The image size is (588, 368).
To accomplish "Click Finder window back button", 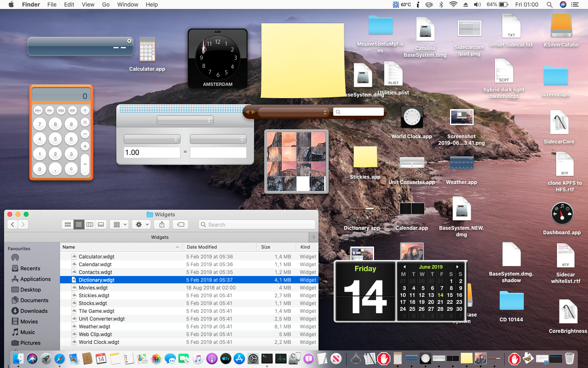I will (13, 224).
